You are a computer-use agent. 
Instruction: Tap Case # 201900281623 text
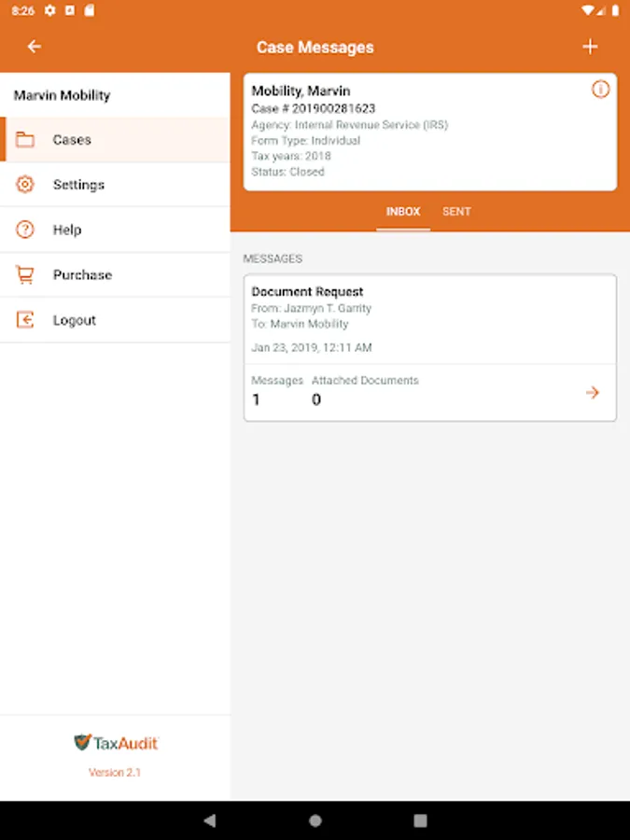pyautogui.click(x=314, y=109)
